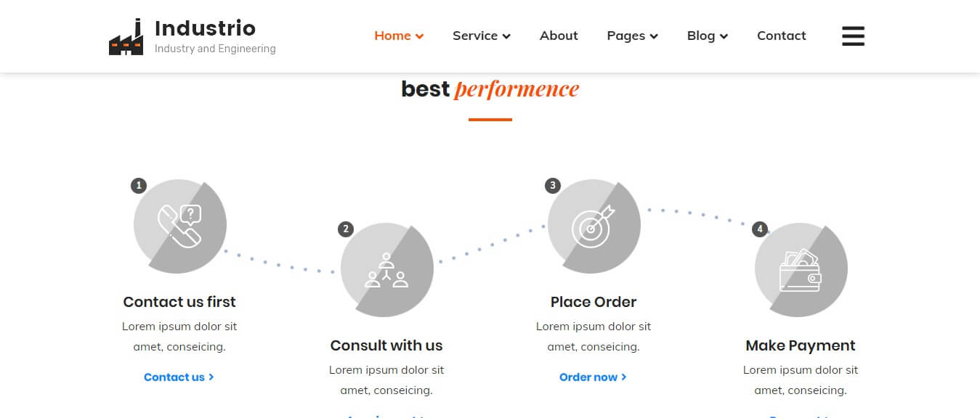Open the hamburger menu icon

(853, 36)
